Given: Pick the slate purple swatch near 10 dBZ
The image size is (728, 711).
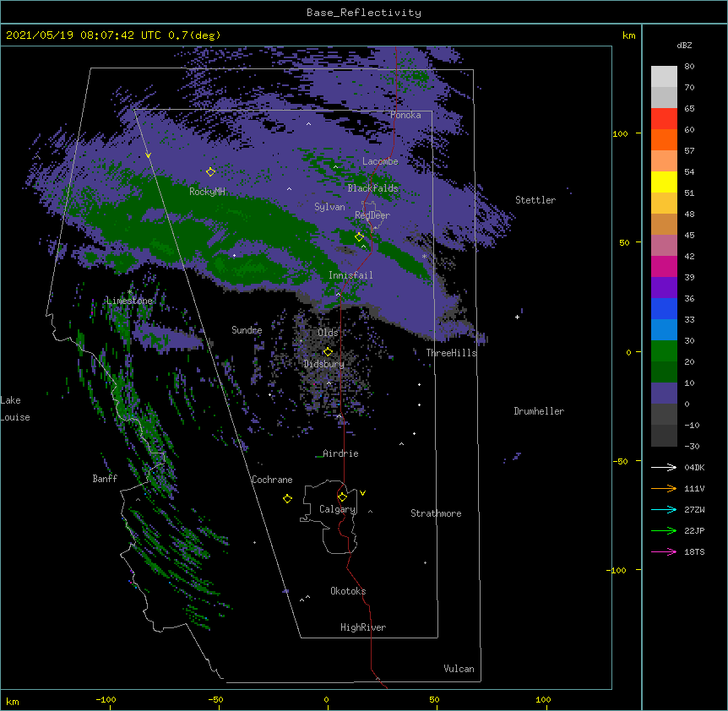Looking at the screenshot, I should (664, 393).
